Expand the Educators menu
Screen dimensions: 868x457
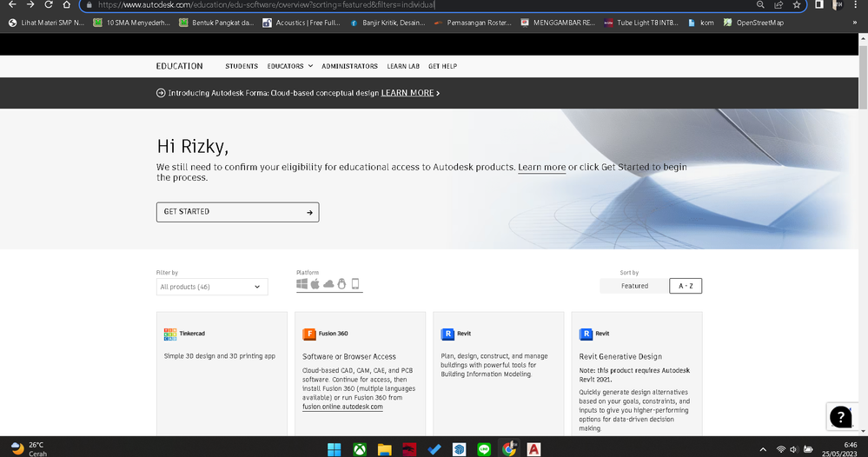coord(289,66)
